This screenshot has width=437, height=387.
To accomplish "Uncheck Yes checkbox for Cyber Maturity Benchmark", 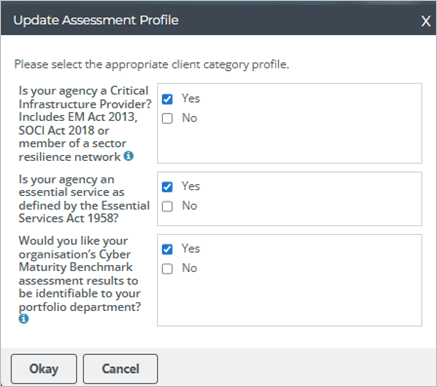I will click(x=167, y=249).
